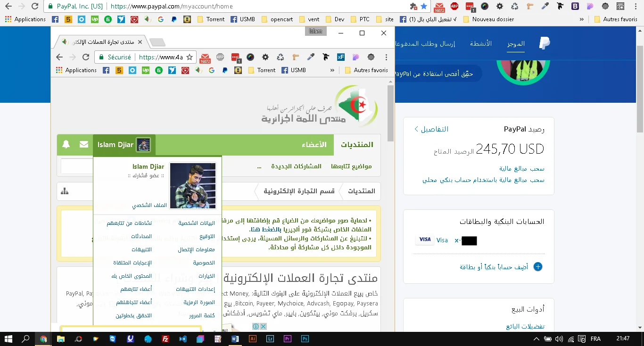This screenshot has width=644, height=346.
Task: Open the الأنشطة tab in the PayPal header
Action: click(x=481, y=44)
